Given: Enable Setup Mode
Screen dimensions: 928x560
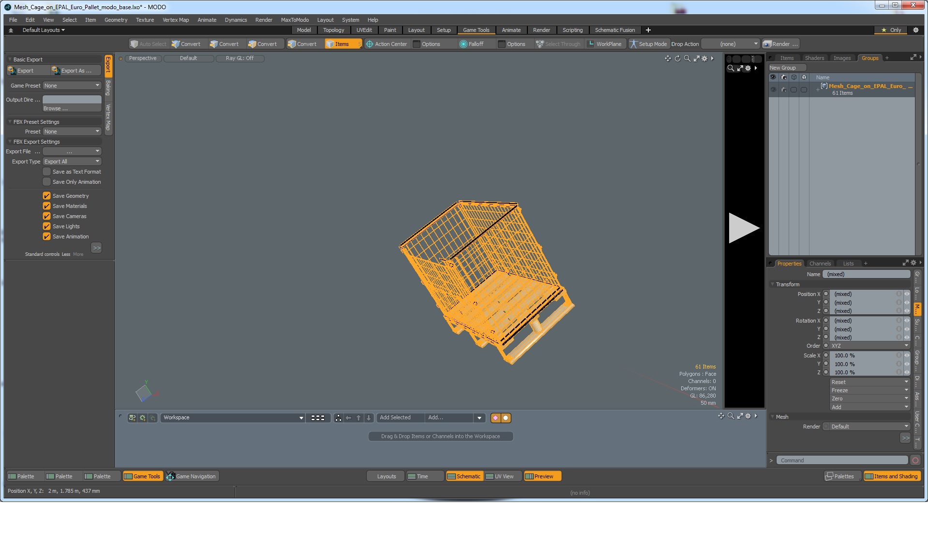Looking at the screenshot, I should 648,44.
